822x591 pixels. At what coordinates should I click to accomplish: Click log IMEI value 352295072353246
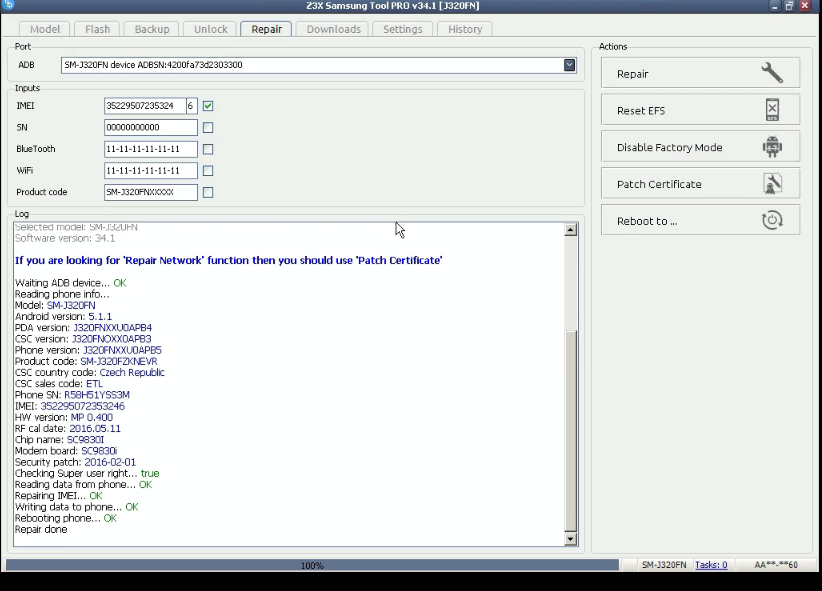83,406
